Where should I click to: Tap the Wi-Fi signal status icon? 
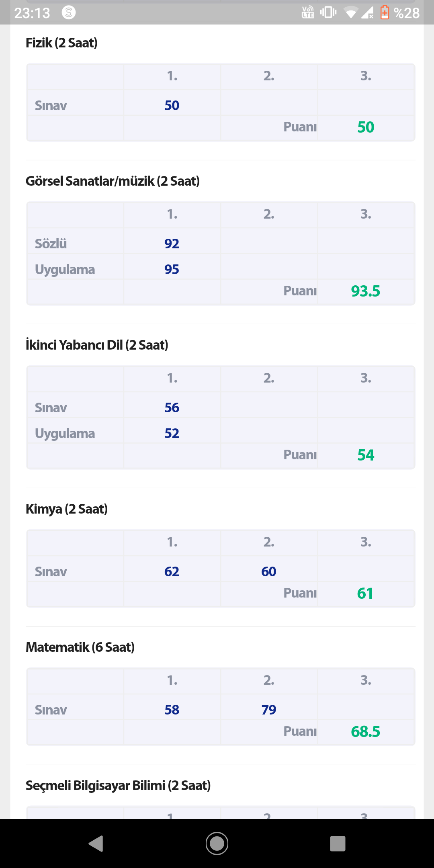(350, 13)
